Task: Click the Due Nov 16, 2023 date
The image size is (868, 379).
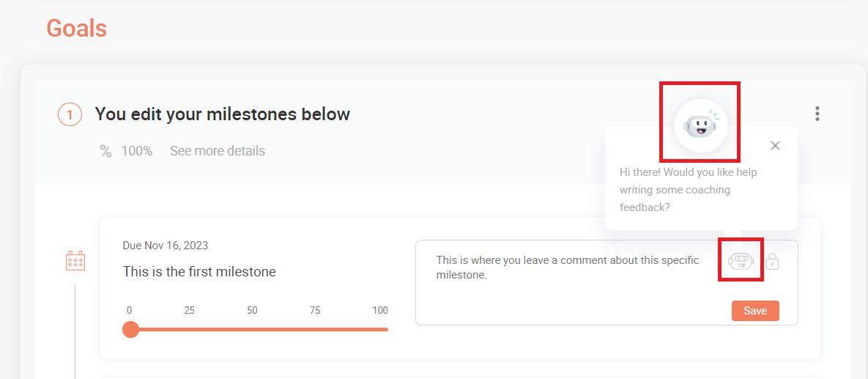Action: tap(165, 246)
